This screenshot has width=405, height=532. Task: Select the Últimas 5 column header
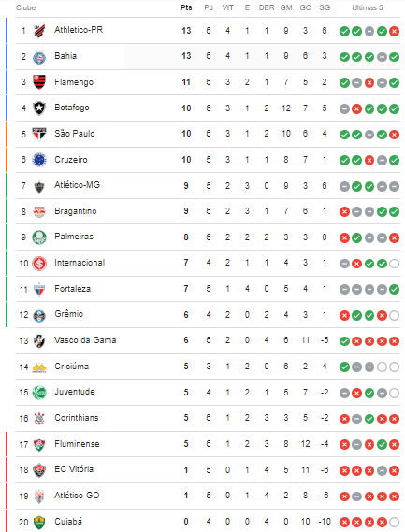coord(368,7)
